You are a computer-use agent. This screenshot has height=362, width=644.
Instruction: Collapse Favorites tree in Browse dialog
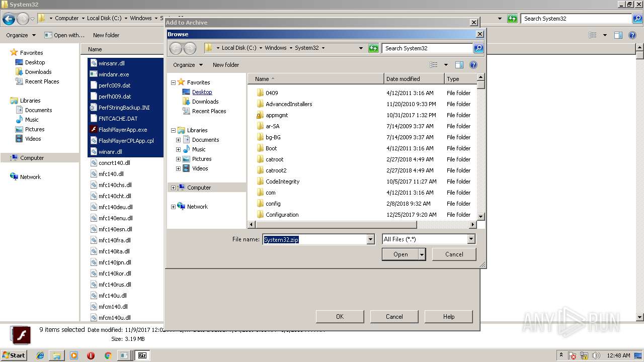[173, 82]
